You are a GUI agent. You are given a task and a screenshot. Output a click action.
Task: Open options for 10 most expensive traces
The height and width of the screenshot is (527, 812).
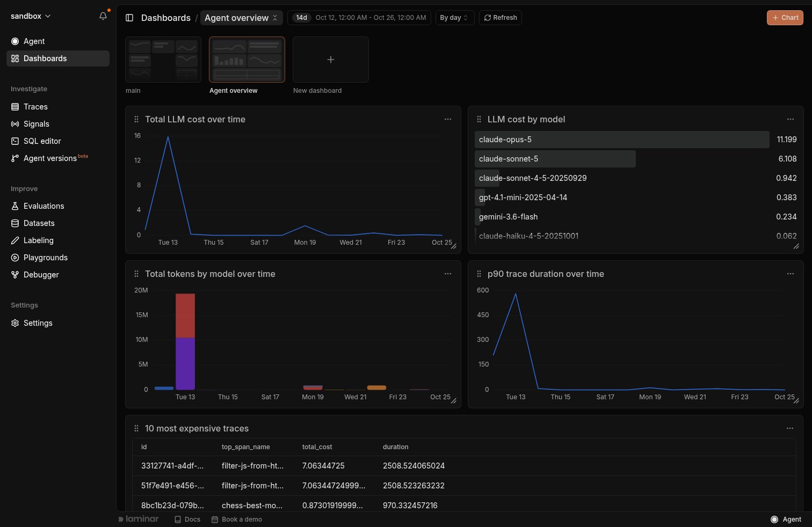(790, 428)
